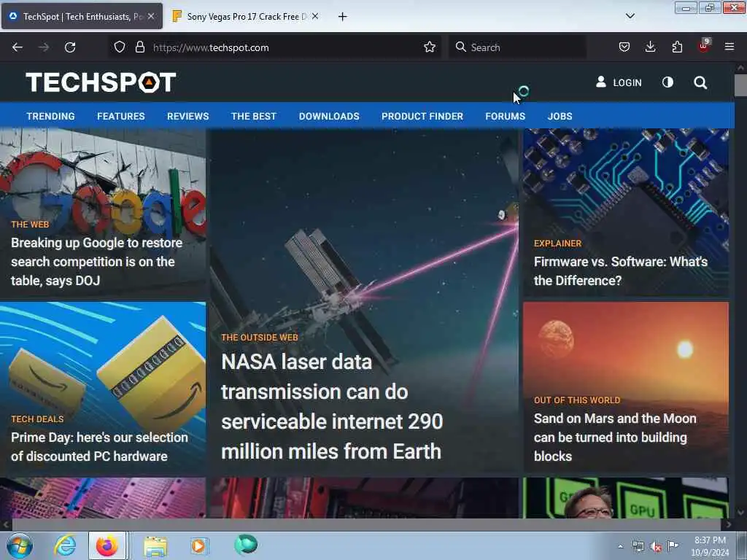Reload the TechSpot page

pyautogui.click(x=70, y=47)
